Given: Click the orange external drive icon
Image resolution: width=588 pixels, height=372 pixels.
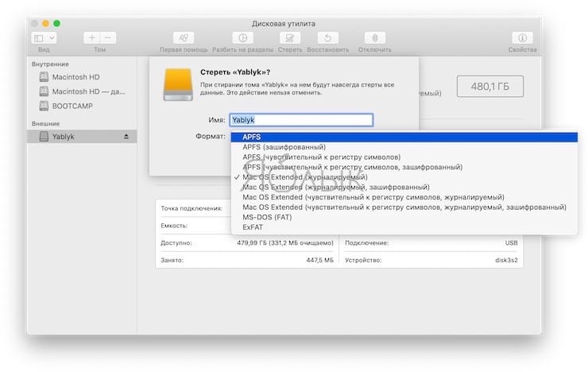Looking at the screenshot, I should [x=178, y=85].
